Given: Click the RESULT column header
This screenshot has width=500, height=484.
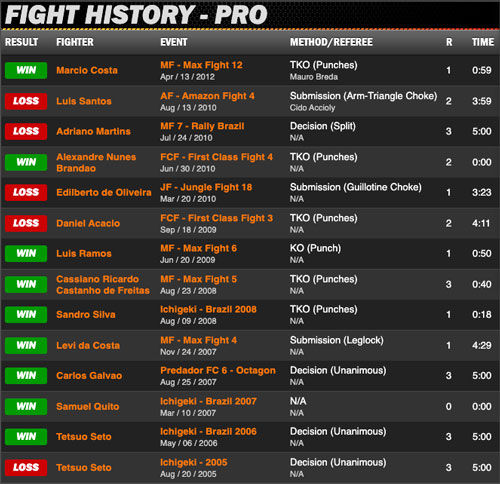Looking at the screenshot, I should [x=22, y=42].
